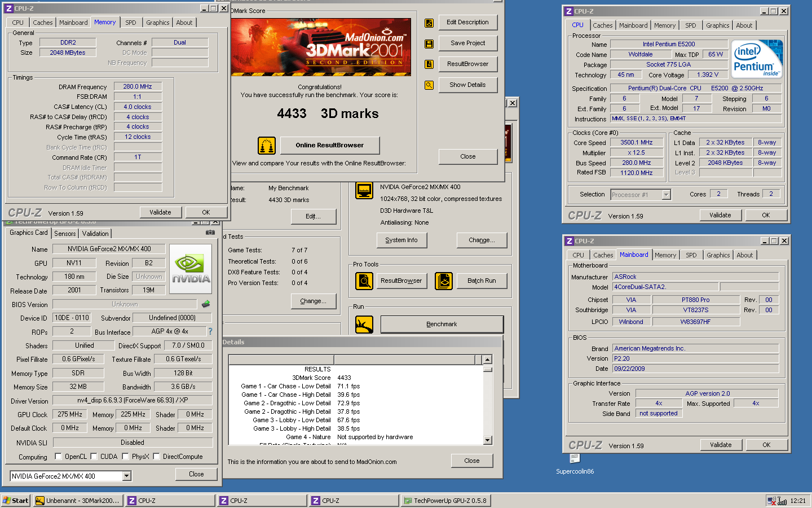Select Caches tab in the processor CPU-Z window

[602, 25]
